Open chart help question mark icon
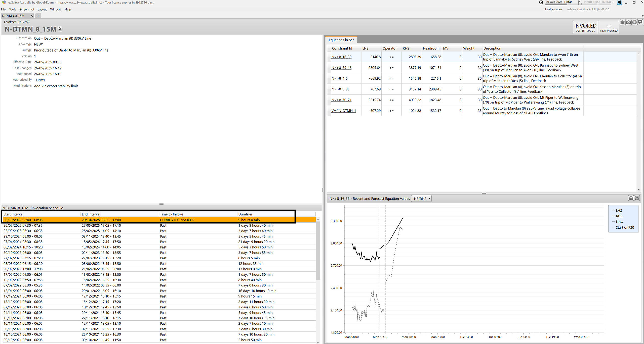The width and height of the screenshot is (644, 344). (637, 198)
